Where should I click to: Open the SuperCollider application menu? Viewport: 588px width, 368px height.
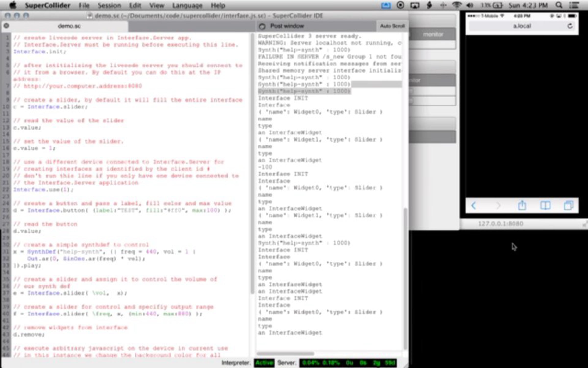click(48, 5)
